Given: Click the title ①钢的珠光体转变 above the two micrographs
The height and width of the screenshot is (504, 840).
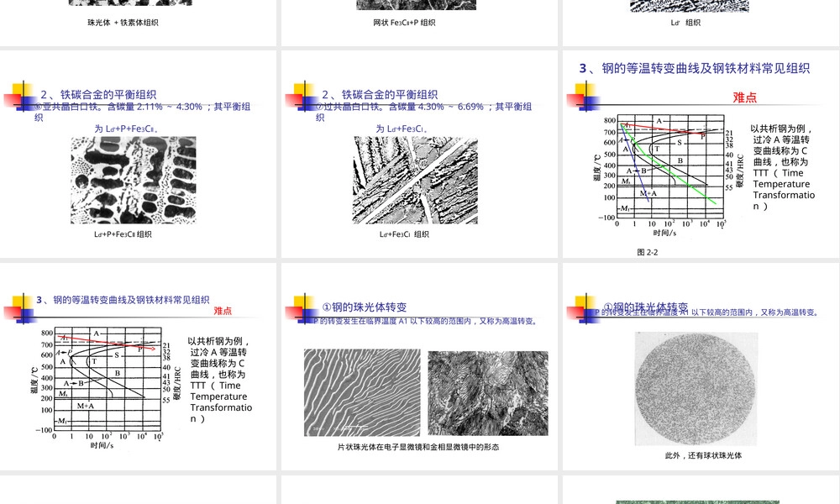Looking at the screenshot, I should (365, 307).
